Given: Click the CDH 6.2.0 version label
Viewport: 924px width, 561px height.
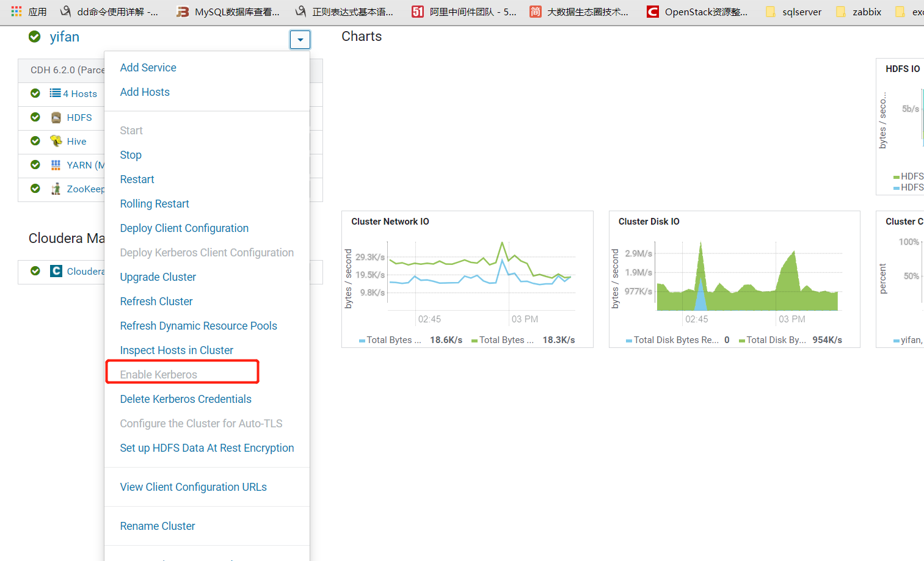Looking at the screenshot, I should point(67,70).
